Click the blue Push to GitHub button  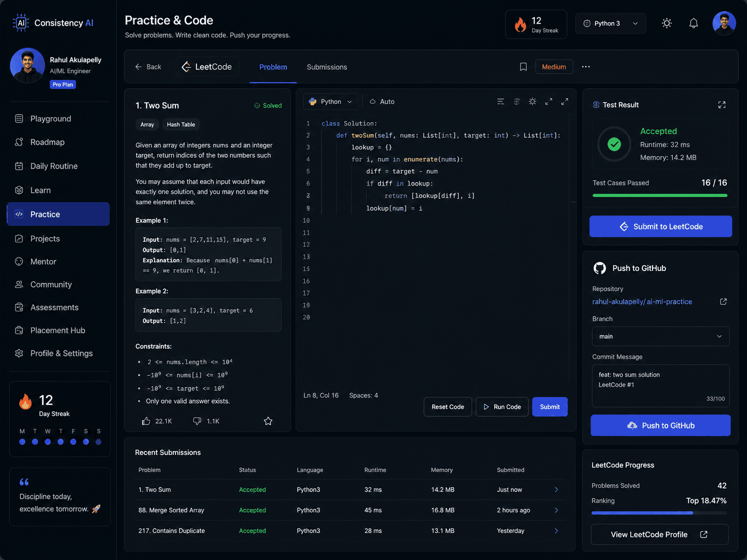pyautogui.click(x=661, y=425)
